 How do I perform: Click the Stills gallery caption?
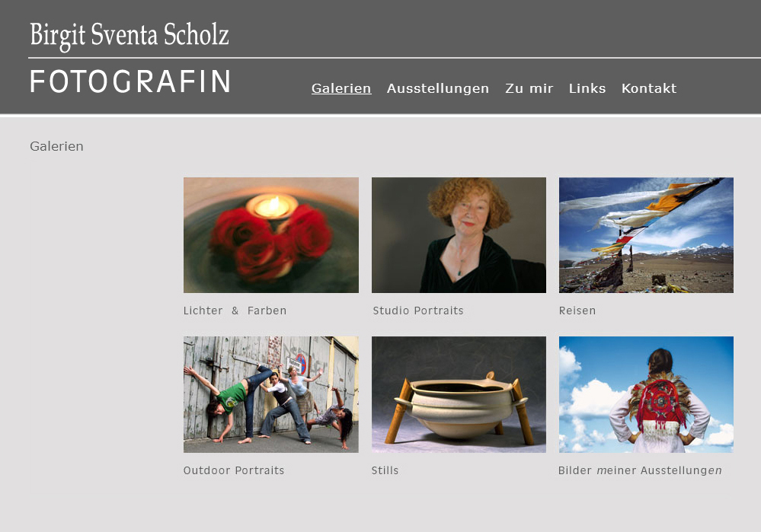coord(385,470)
